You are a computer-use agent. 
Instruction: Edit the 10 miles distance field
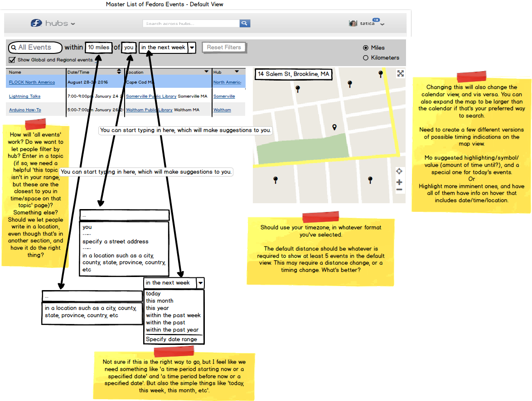(99, 48)
